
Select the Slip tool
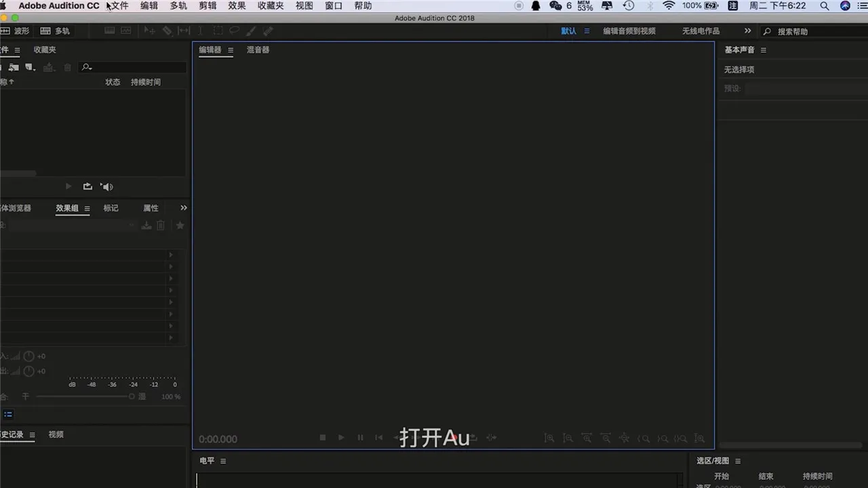pos(184,31)
